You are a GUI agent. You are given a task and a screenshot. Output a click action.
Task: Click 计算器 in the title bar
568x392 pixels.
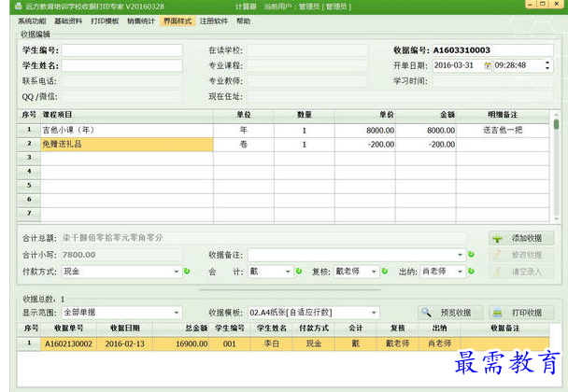(x=246, y=7)
